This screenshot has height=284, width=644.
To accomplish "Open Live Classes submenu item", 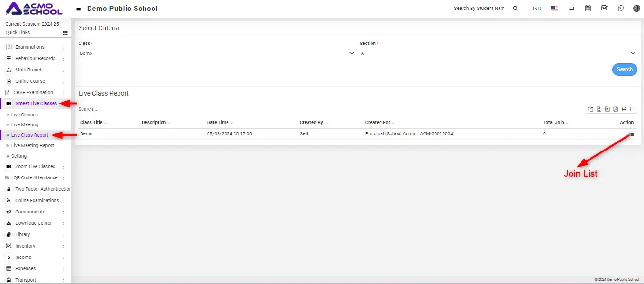I will [x=25, y=115].
